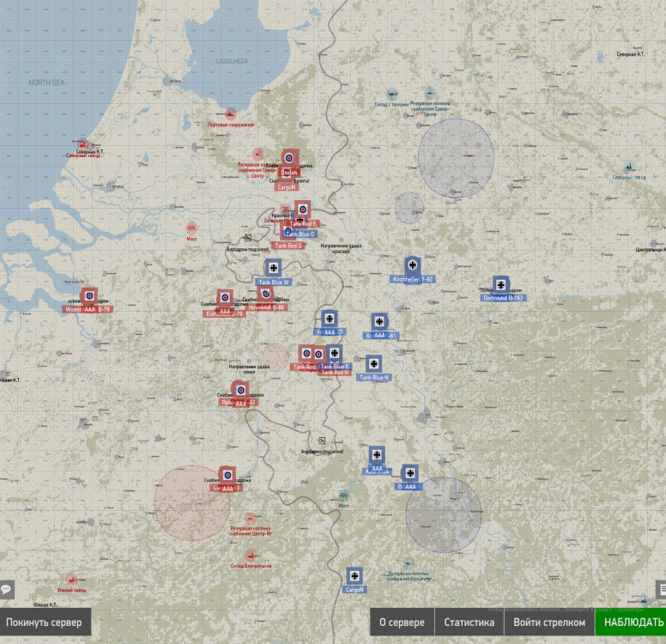Click the red port facilities ship icon
This screenshot has width=666, height=644.
tap(231, 114)
